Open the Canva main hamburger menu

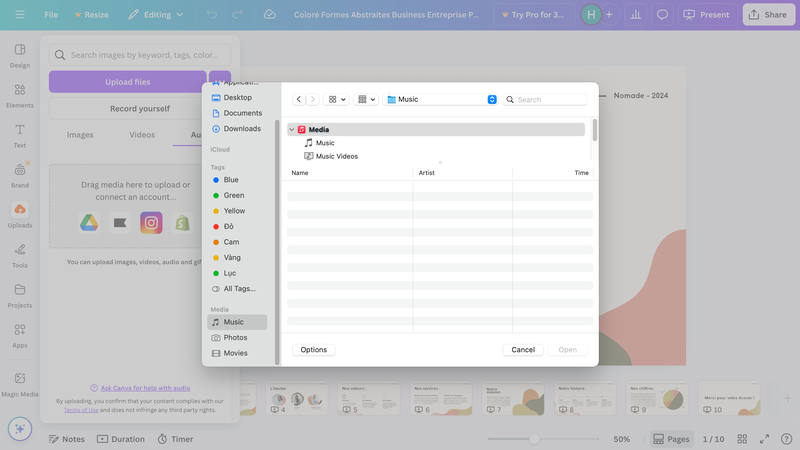tap(20, 14)
